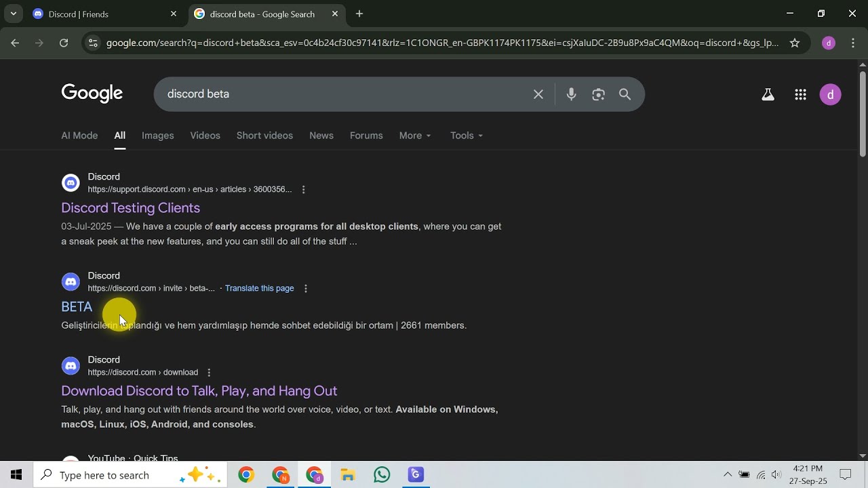
Task: Open Chrome profile avatar in toolbar
Action: coord(829,43)
